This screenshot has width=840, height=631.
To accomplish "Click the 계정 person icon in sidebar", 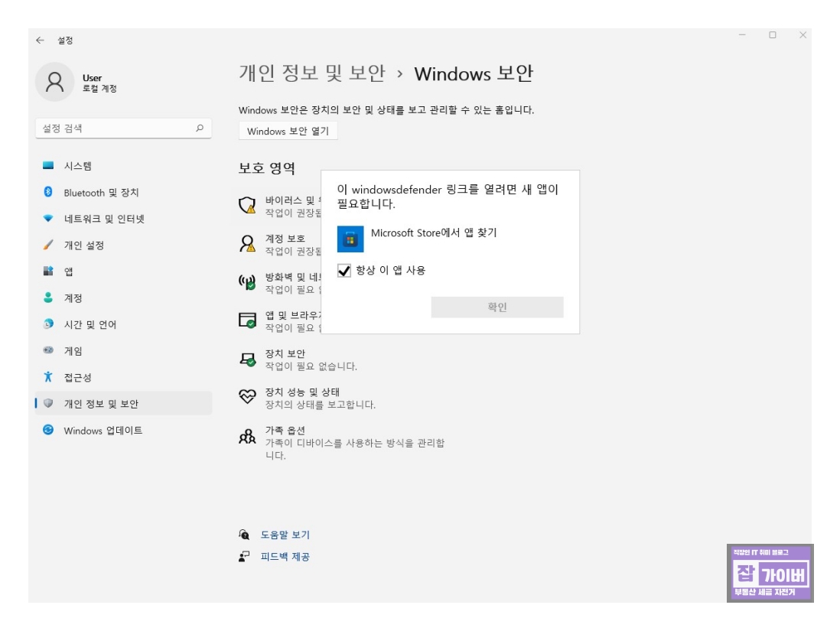I will pyautogui.click(x=48, y=298).
